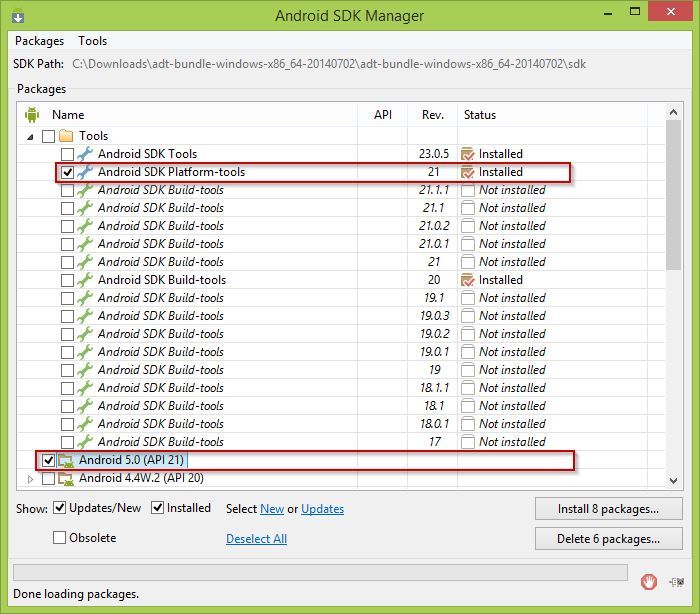Image resolution: width=700 pixels, height=614 pixels.
Task: Click the wrench icon of Build-tools rev 19.0.1
Action: coord(85,352)
